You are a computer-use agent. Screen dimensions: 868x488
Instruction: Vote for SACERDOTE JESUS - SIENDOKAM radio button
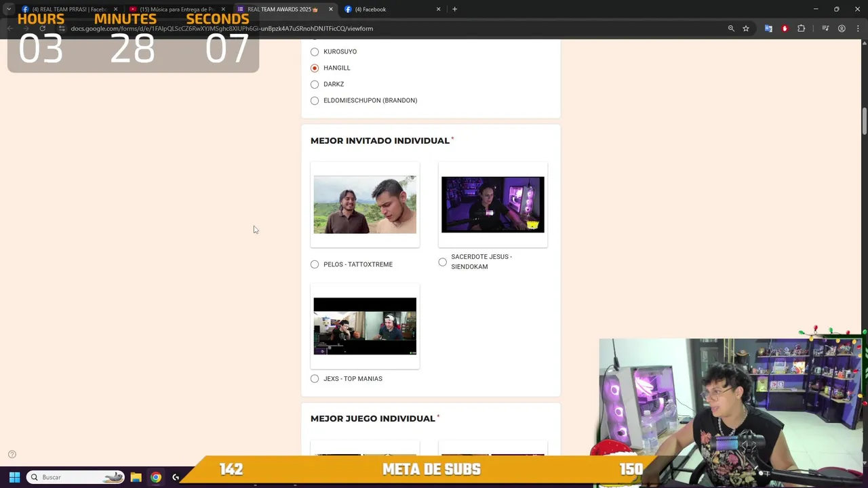(443, 262)
